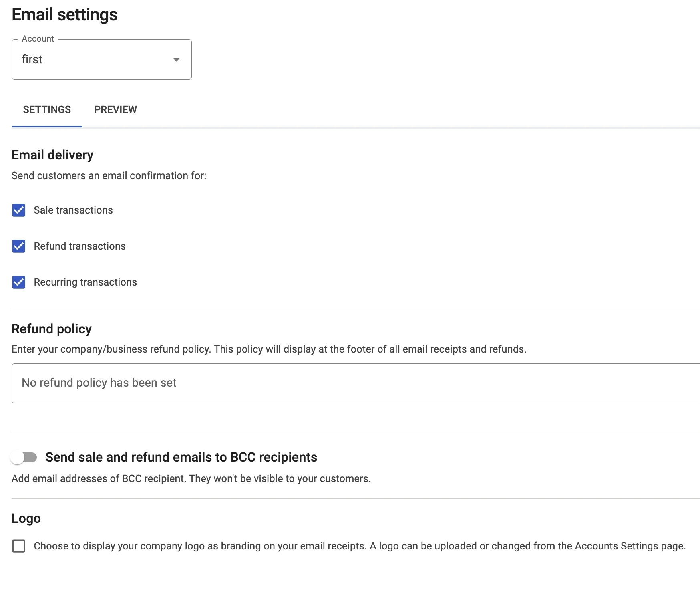Click the "Logo" section heading
The image size is (700, 589).
pyautogui.click(x=26, y=518)
